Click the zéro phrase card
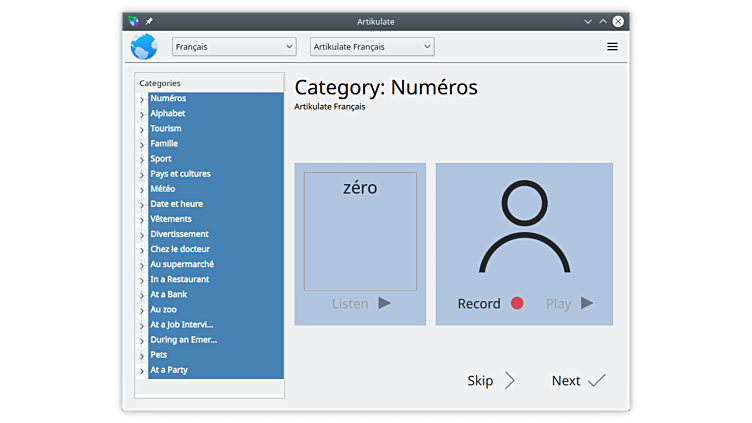Viewport: 752px width, 423px height. (x=360, y=230)
